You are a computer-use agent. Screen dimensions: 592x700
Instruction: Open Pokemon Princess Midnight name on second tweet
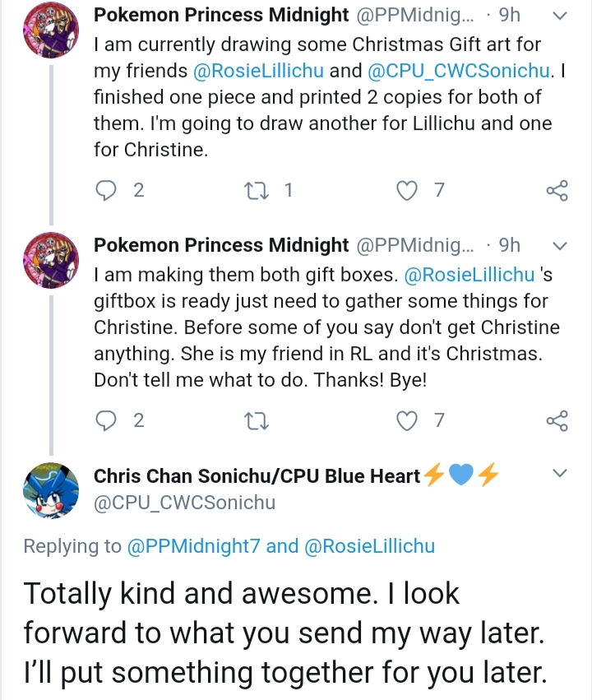point(221,245)
